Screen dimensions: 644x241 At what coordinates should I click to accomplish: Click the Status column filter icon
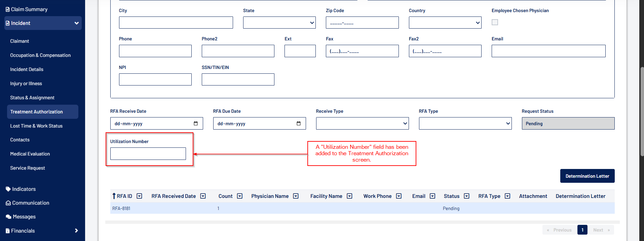point(466,196)
